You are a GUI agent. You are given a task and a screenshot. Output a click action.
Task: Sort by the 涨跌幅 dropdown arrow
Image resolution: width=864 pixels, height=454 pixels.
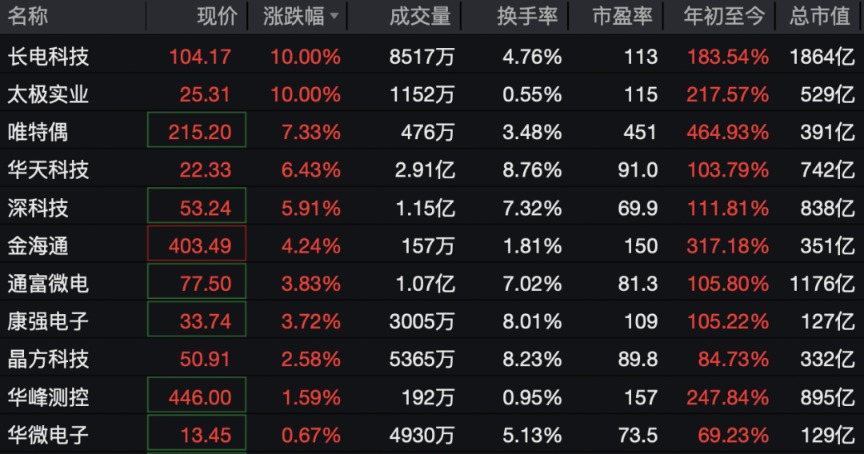coord(334,17)
